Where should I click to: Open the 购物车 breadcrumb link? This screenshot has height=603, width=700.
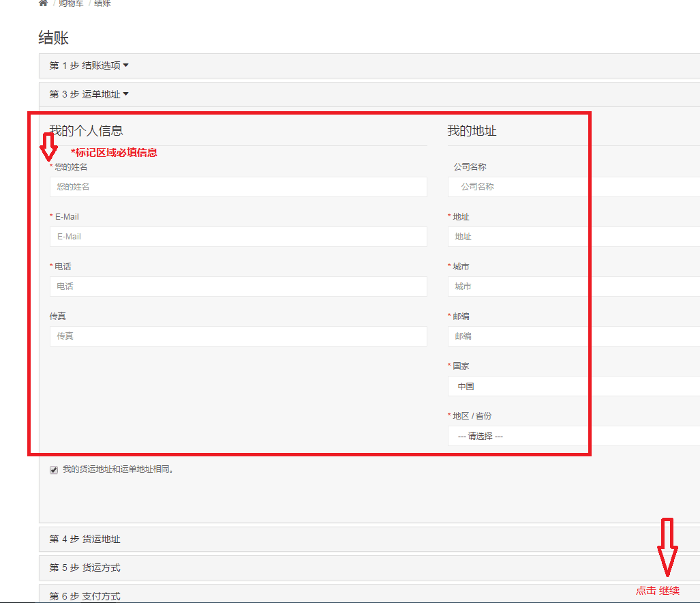click(71, 4)
